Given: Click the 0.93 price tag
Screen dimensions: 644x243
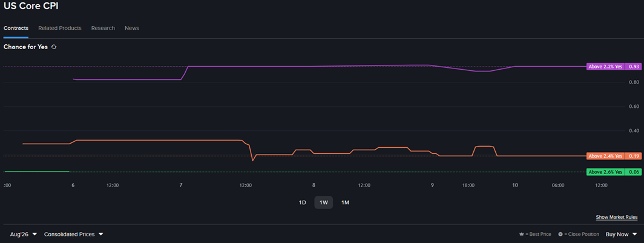Looking at the screenshot, I should click(x=633, y=66).
